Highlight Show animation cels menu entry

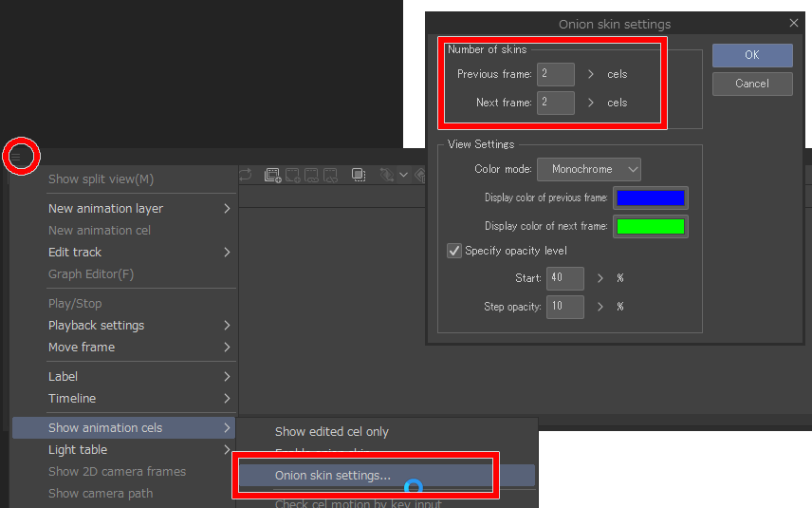pyautogui.click(x=123, y=427)
